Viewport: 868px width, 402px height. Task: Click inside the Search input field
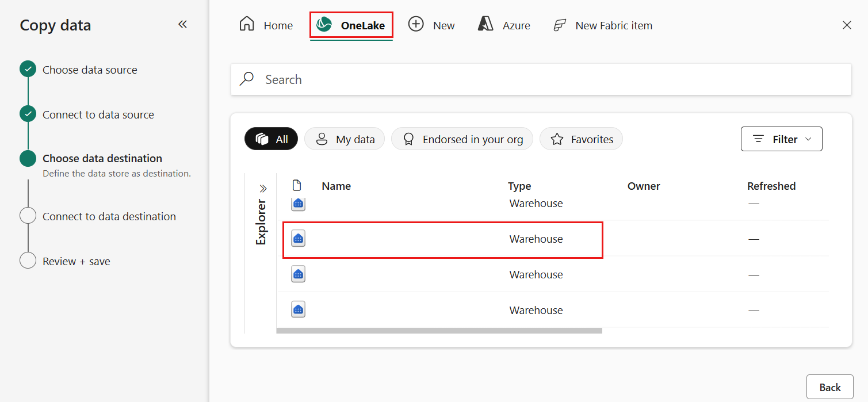[403, 79]
